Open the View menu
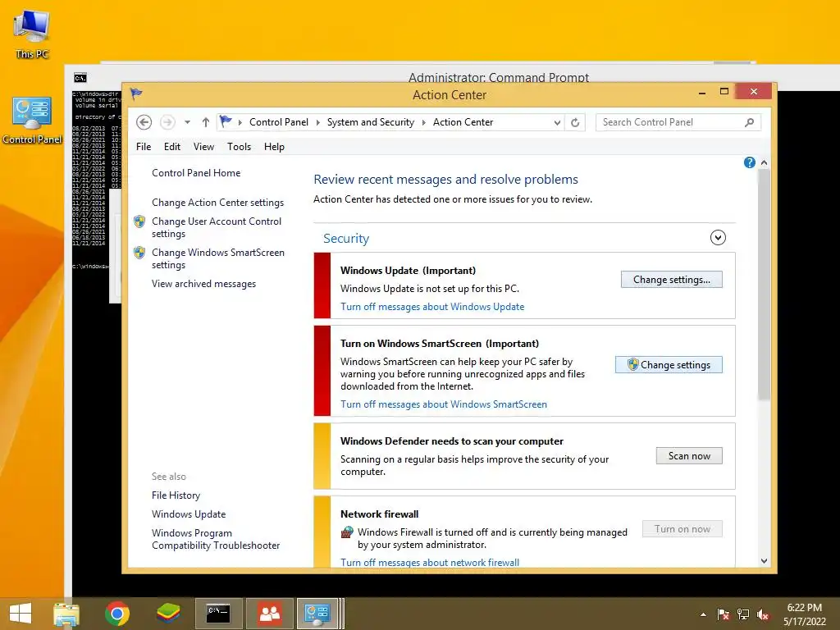 203,147
